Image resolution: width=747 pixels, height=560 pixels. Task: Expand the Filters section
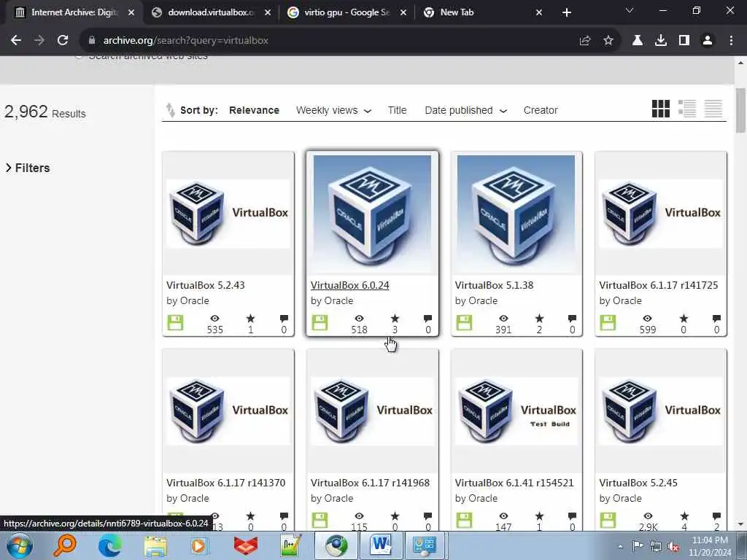pos(28,168)
